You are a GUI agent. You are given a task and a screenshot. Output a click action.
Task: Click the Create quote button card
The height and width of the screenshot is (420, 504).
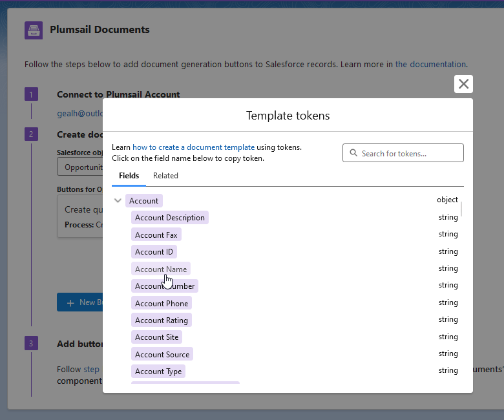80,216
